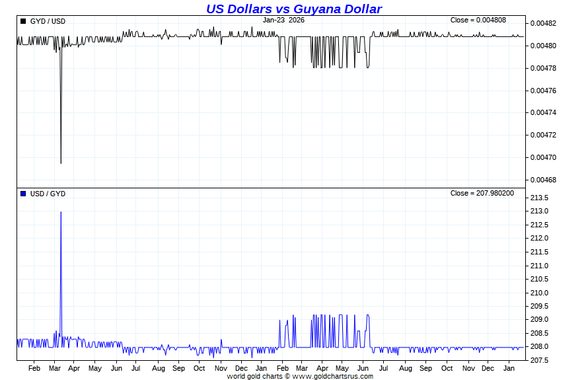Click the first Feb x-axis label
This screenshot has width=588, height=380.
coord(34,368)
